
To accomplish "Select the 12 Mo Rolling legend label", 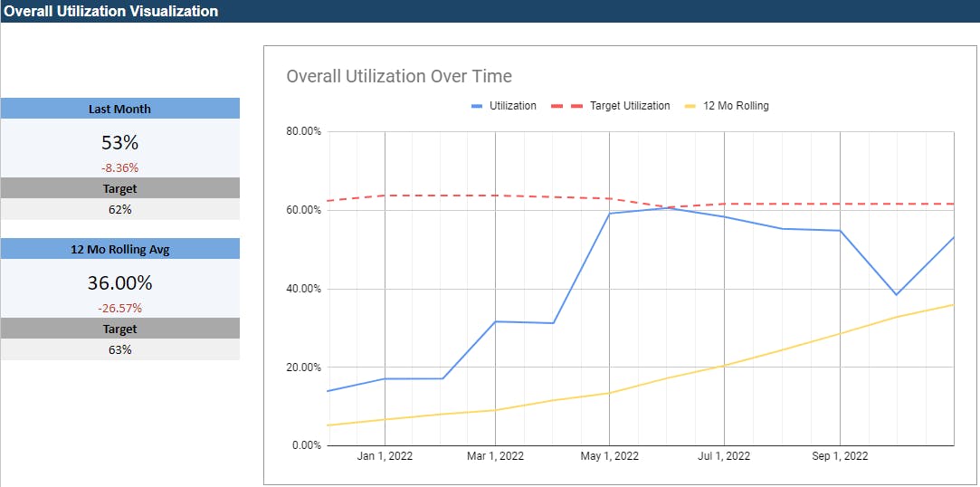I will pos(736,106).
